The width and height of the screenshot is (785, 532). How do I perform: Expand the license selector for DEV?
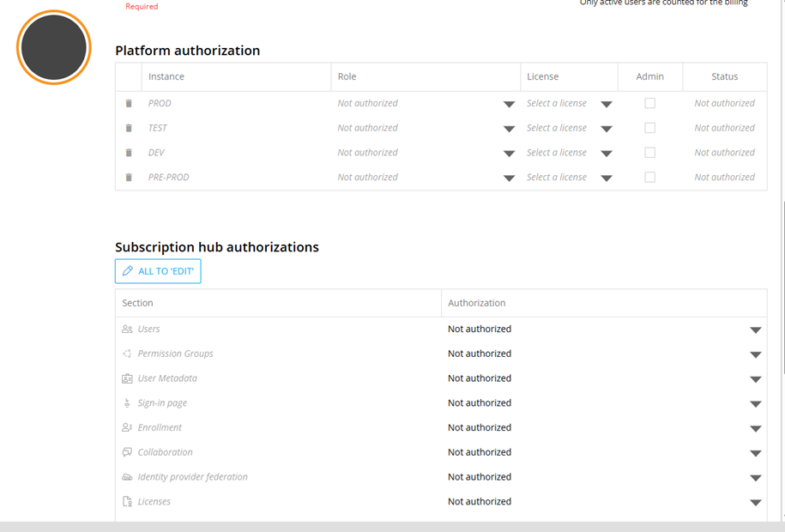point(607,154)
